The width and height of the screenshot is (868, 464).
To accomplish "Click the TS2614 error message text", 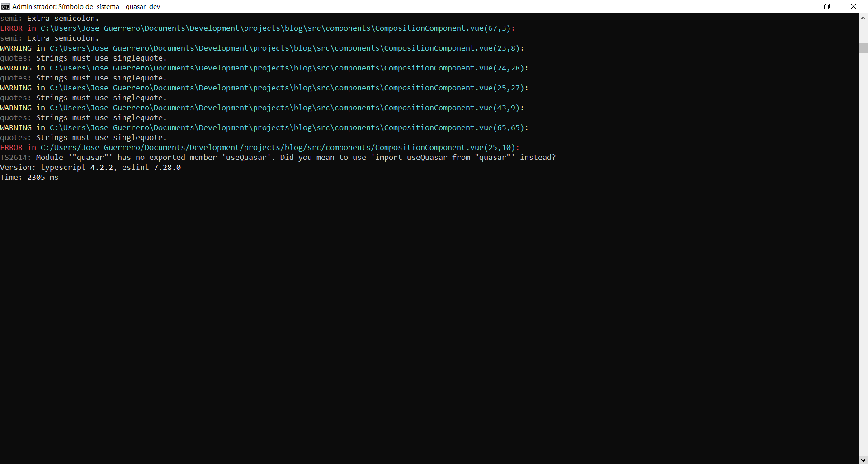I will (x=278, y=157).
